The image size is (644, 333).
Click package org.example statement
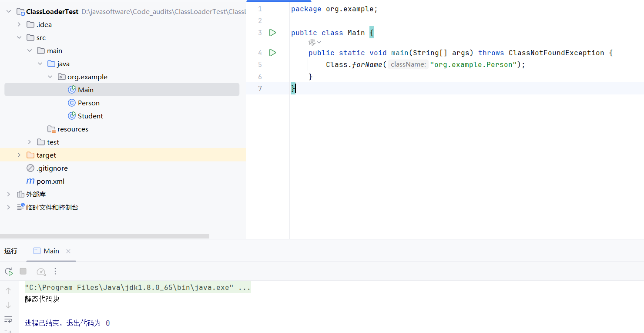pos(334,9)
